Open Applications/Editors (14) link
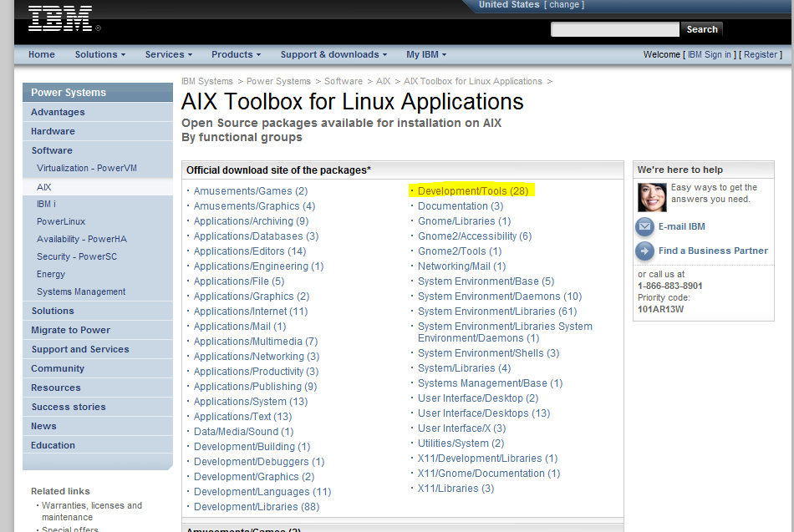Image resolution: width=794 pixels, height=532 pixels. 250,251
